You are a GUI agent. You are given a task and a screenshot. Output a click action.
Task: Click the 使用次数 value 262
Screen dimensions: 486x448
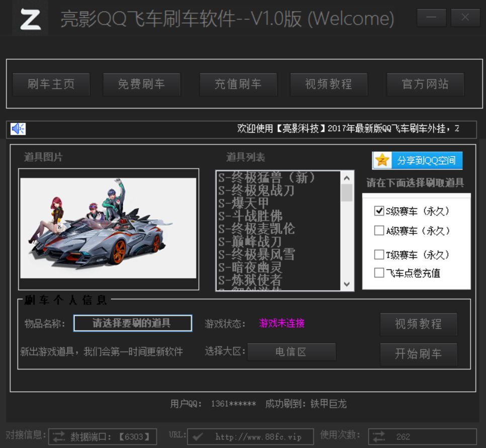403,436
